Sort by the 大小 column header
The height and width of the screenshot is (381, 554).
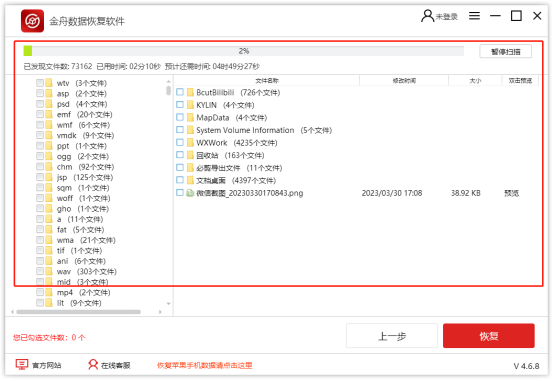point(475,81)
